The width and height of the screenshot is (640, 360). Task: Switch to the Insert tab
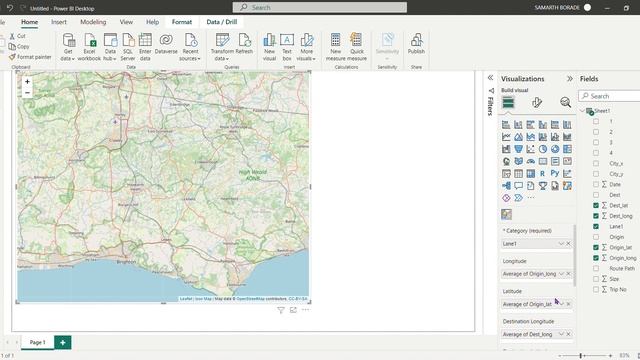(59, 22)
